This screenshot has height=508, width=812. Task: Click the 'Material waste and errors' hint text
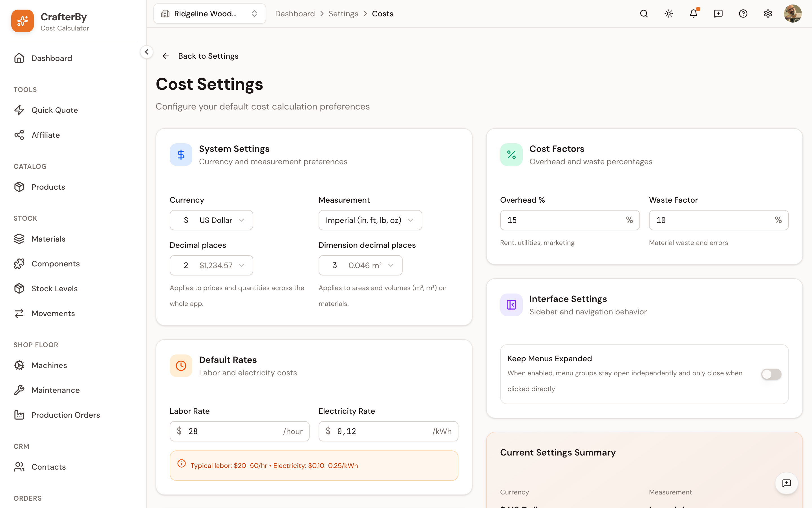(x=688, y=243)
